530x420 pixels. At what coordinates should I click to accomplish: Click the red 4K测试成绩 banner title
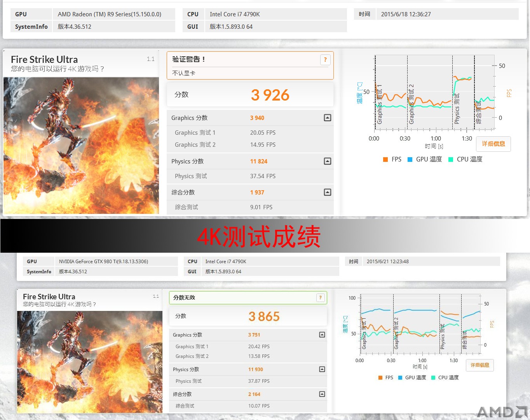(x=258, y=237)
